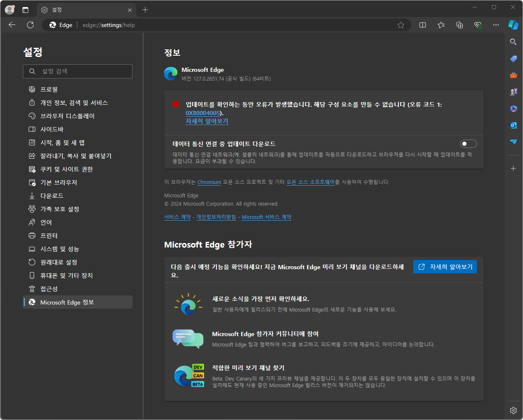Screen dimensions: 523x420
Task: Open sidebar Microsoft 365 icon
Action: (513, 108)
